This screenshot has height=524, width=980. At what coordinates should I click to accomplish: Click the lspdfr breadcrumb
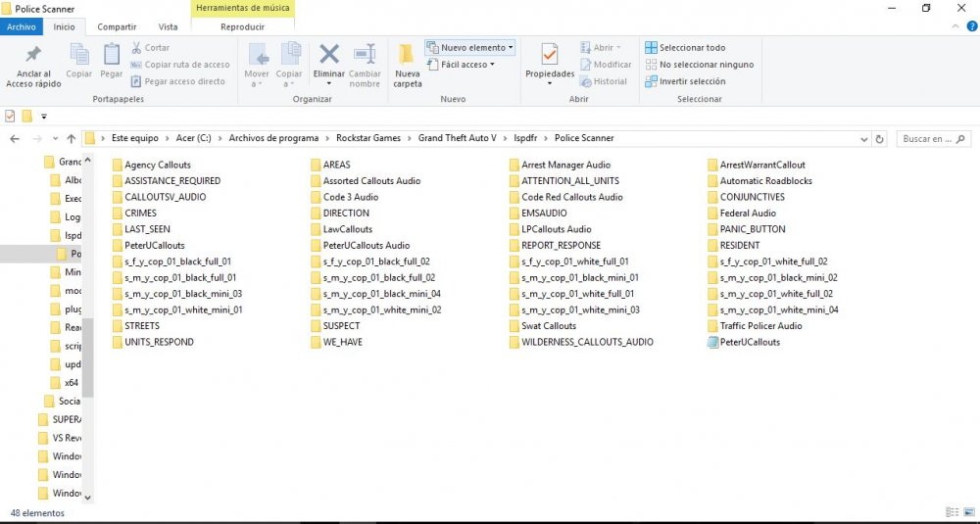click(x=525, y=138)
